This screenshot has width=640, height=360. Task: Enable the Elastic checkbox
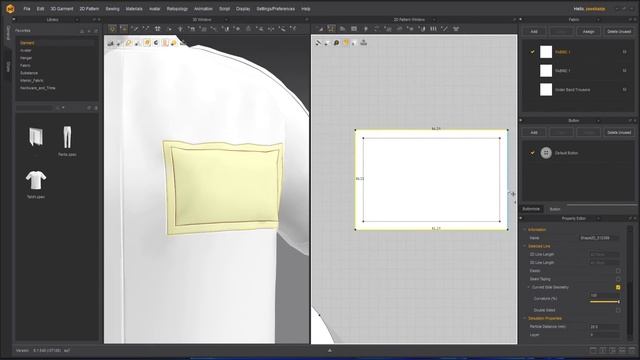618,271
